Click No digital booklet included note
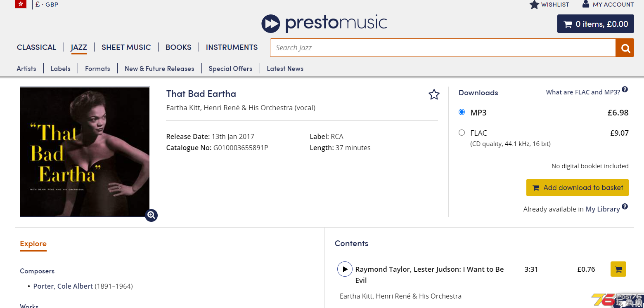Screen dimensions: 644x308 tap(590, 166)
